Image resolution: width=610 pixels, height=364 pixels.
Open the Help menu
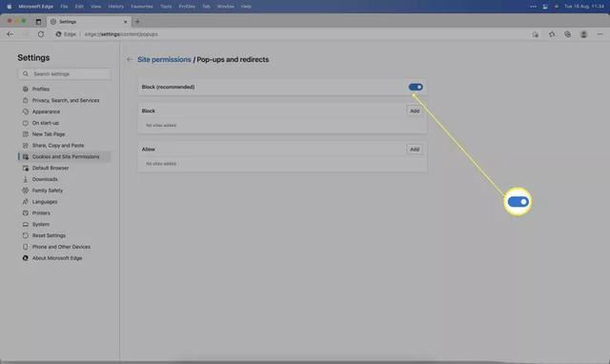[246, 7]
